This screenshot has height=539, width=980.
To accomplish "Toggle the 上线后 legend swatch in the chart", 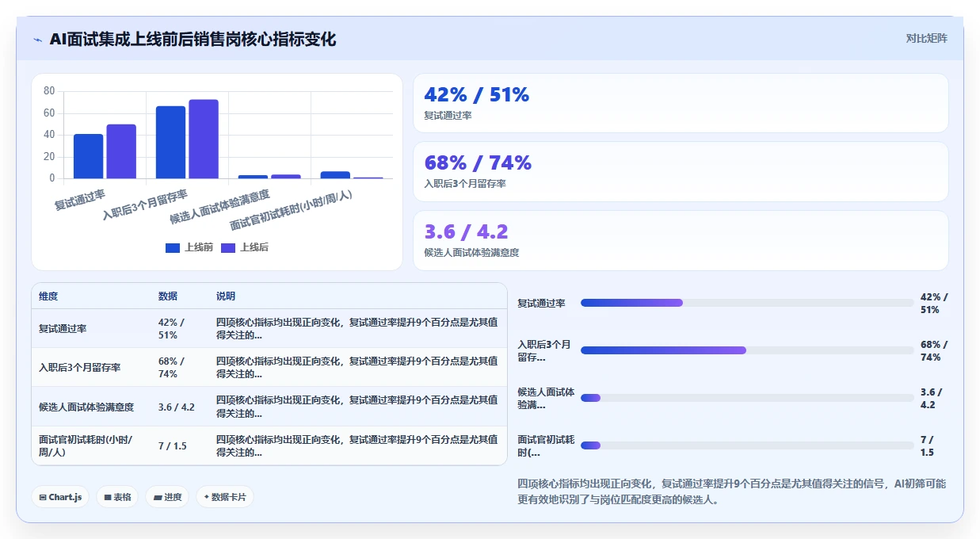I will pos(227,247).
